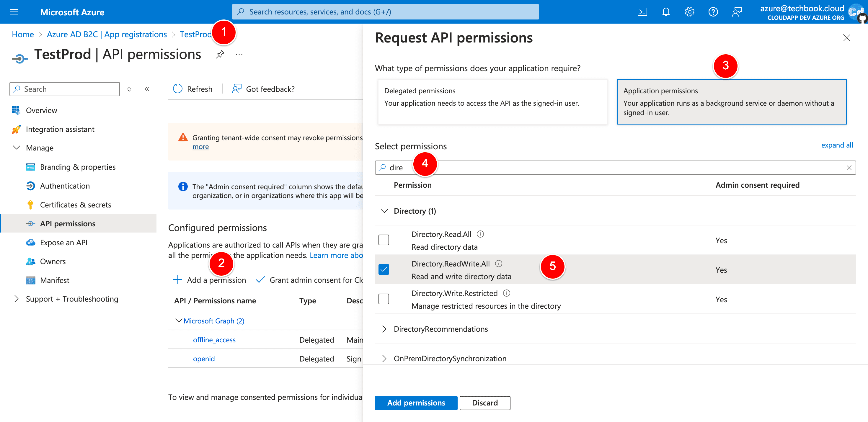Viewport: 868px width, 422px height.
Task: Uncheck the Directory.ReadWrite.All permission
Action: (x=384, y=269)
